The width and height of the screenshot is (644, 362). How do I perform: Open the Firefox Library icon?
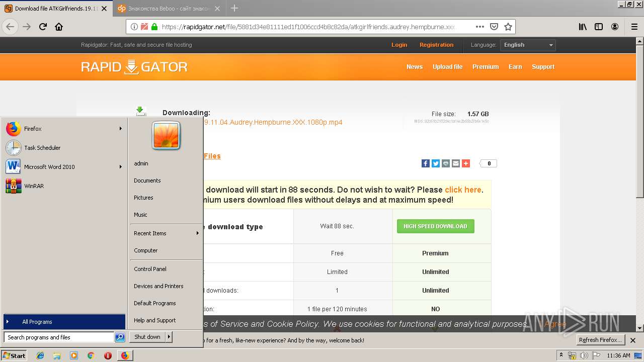click(x=583, y=27)
